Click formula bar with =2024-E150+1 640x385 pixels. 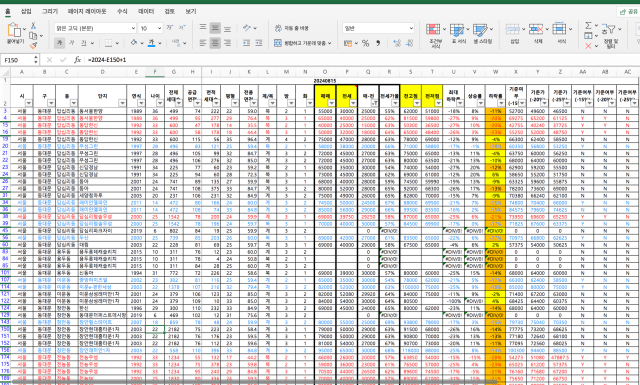coord(361,60)
